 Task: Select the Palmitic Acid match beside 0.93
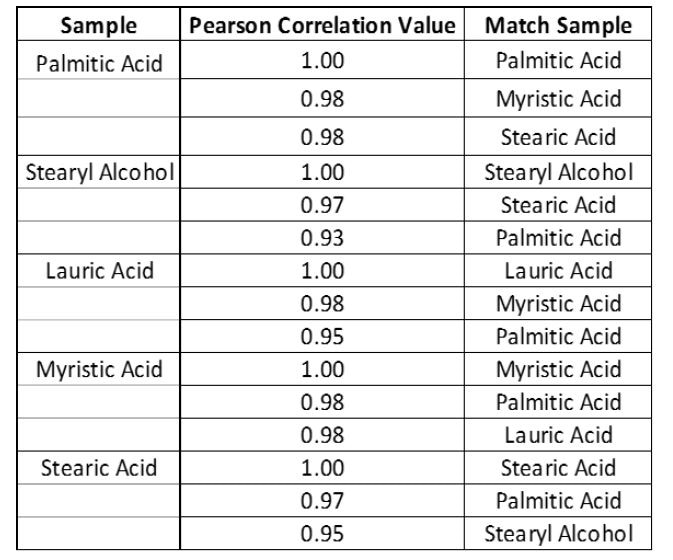click(x=558, y=238)
